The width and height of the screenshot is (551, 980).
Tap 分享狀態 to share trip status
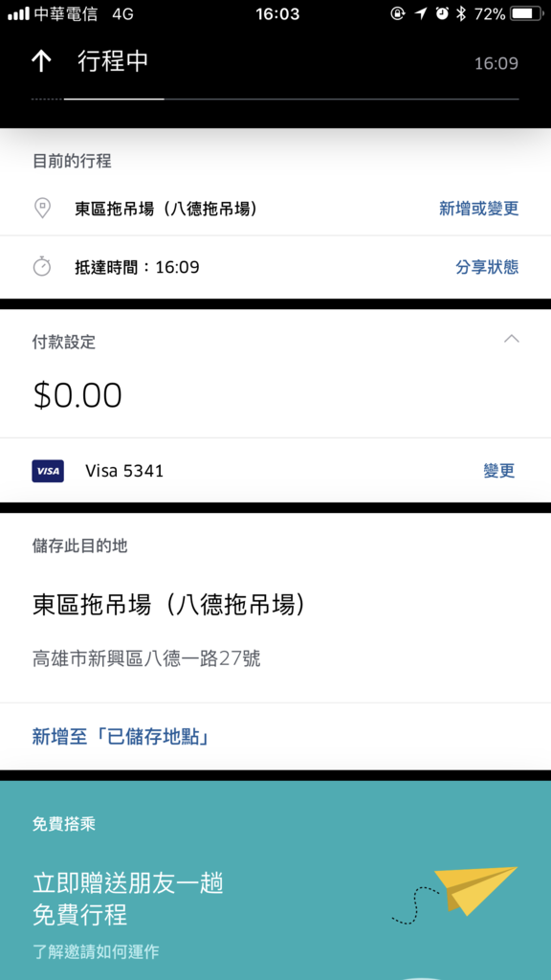coord(487,268)
